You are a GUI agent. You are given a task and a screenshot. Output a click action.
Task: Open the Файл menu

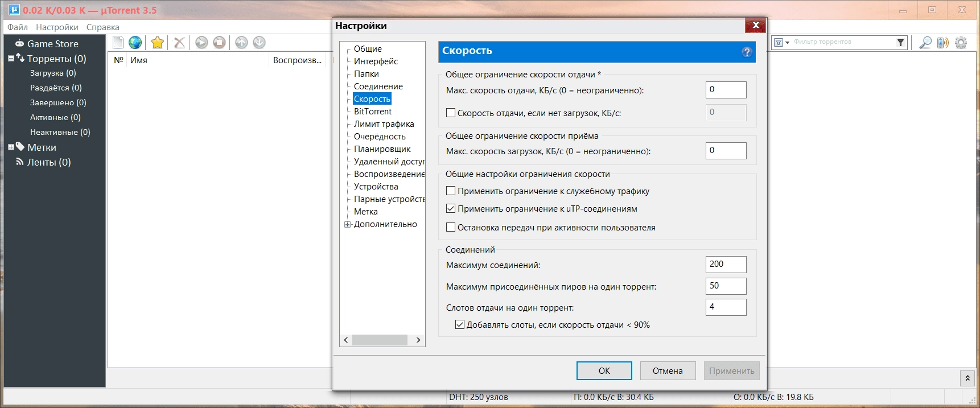coord(18,27)
